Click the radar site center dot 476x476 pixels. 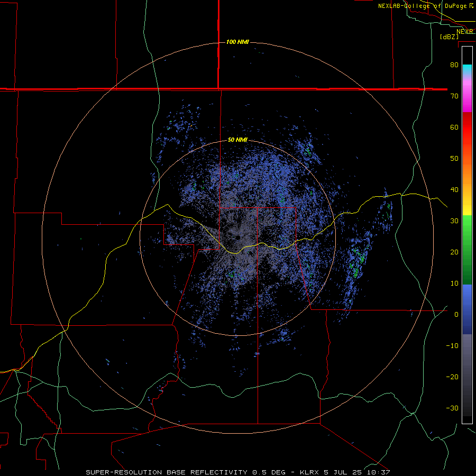click(x=237, y=237)
